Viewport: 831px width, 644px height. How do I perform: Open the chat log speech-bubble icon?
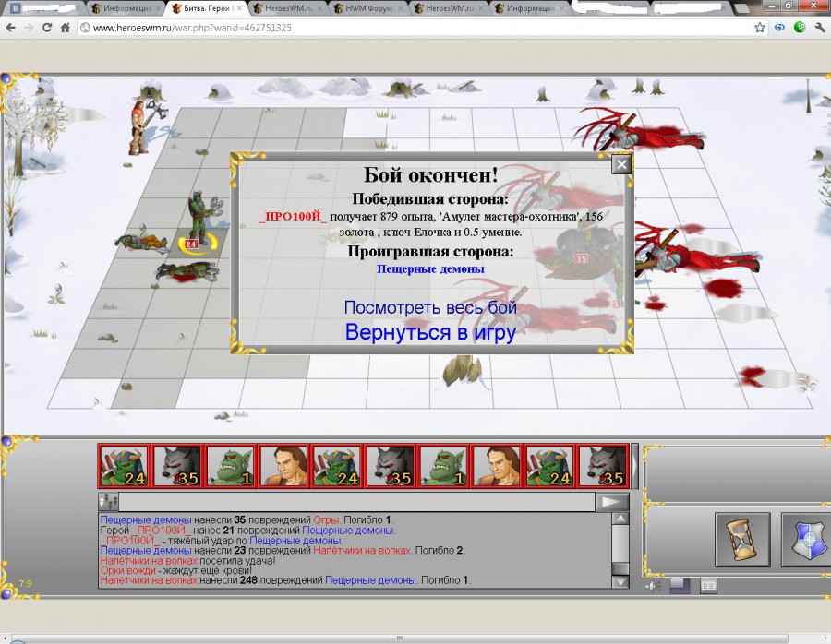click(708, 586)
